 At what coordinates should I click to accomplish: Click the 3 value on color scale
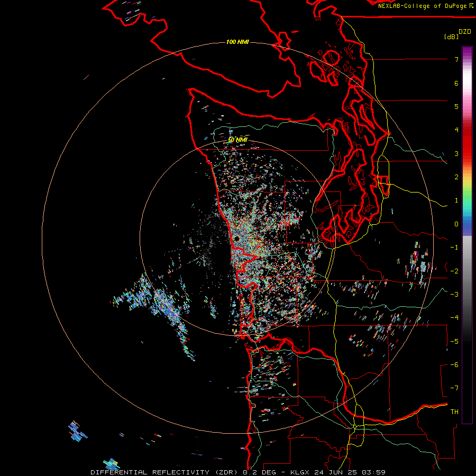coord(456,153)
